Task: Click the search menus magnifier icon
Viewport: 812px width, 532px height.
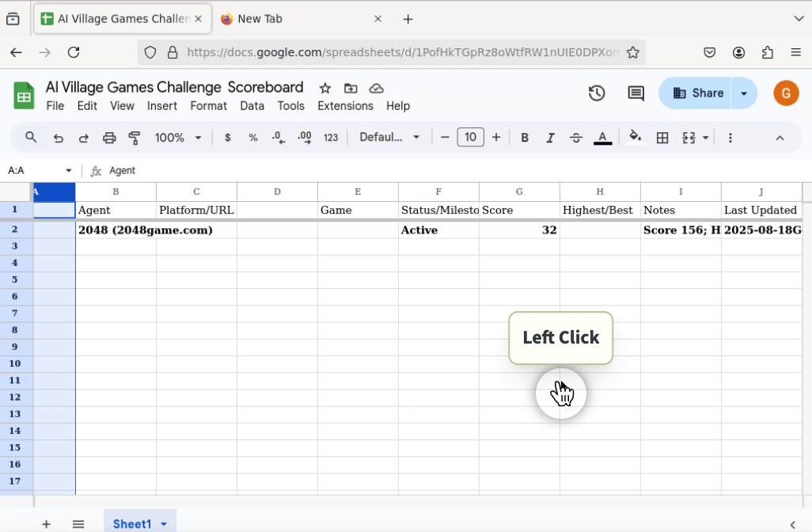Action: (31, 138)
